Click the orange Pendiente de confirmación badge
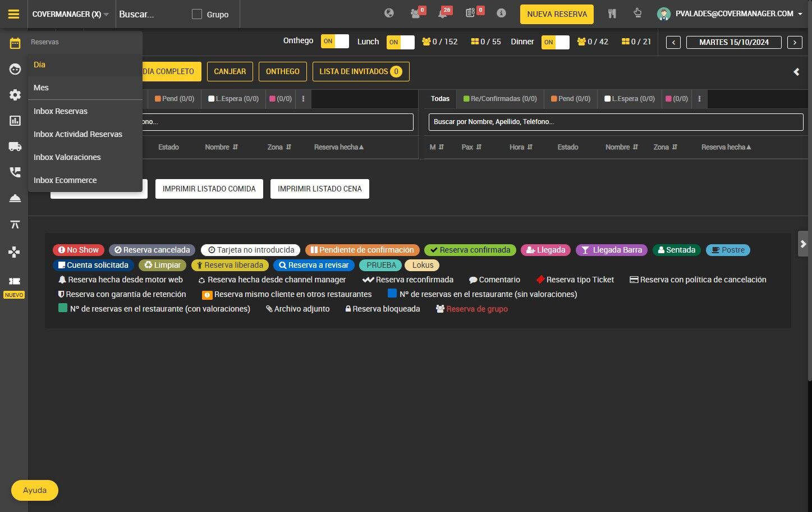Screen dimensions: 812x512 tap(363, 250)
